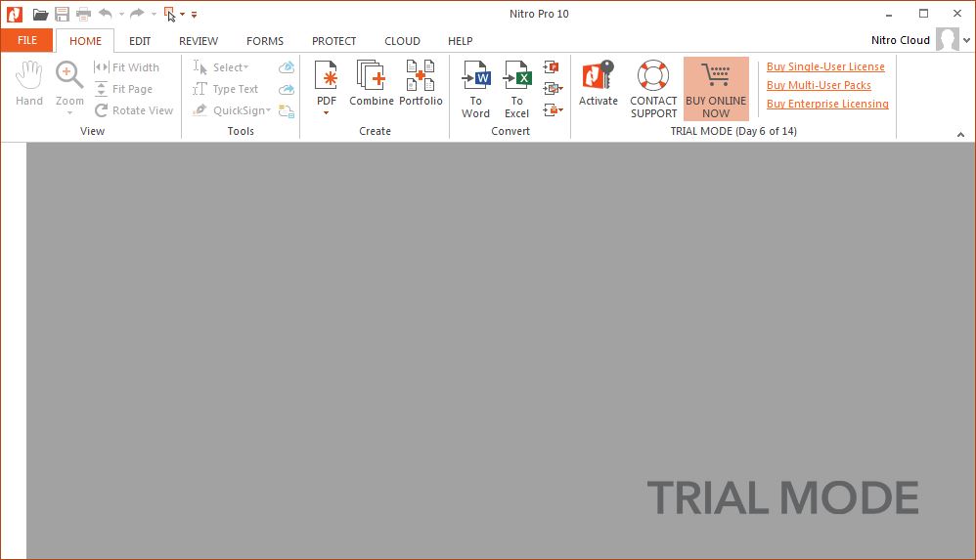Click the Nitro Pro logo icon
The height and width of the screenshot is (560, 976).
tap(15, 14)
